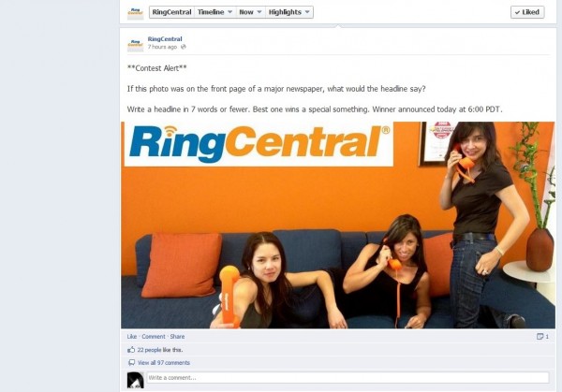Toggle the Liked button with checkmark

(x=527, y=12)
